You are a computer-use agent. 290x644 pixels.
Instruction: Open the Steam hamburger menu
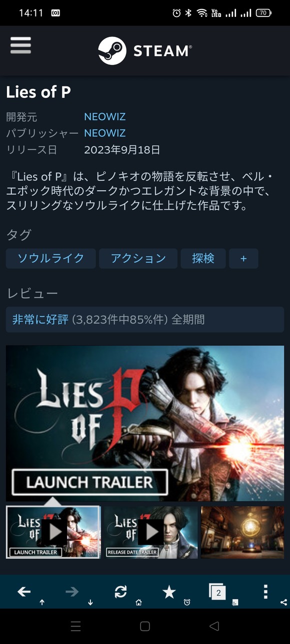point(20,45)
